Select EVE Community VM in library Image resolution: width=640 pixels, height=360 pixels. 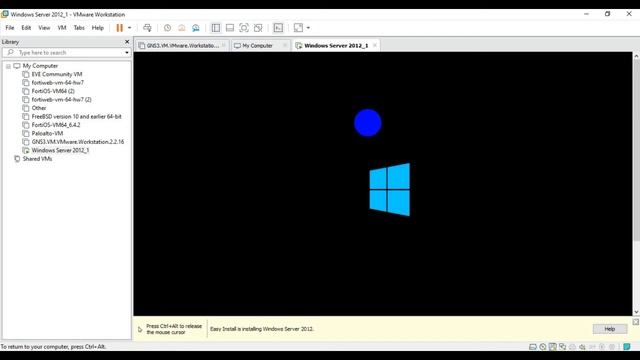57,74
